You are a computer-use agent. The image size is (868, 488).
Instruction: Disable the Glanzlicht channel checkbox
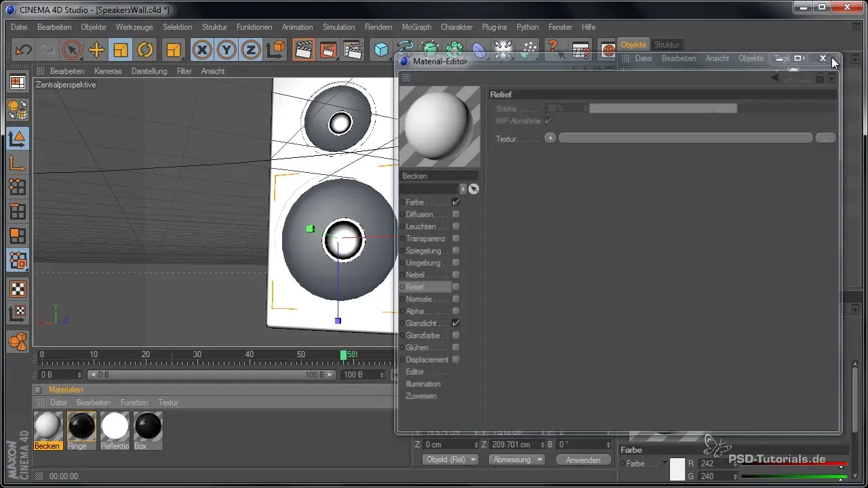click(456, 323)
